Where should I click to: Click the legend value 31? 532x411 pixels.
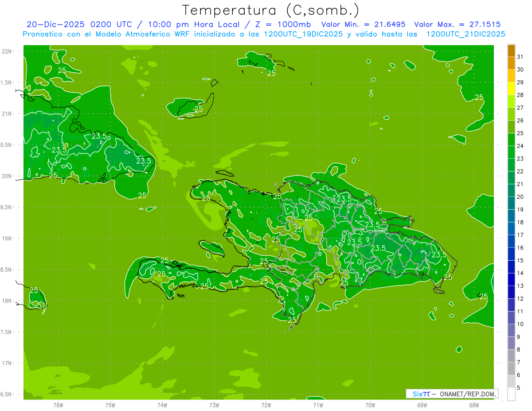click(520, 57)
